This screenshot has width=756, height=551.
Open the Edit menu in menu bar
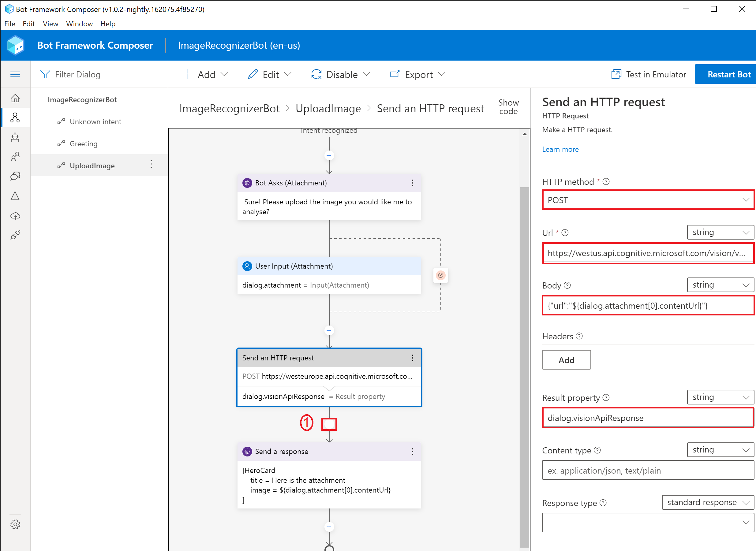(29, 24)
